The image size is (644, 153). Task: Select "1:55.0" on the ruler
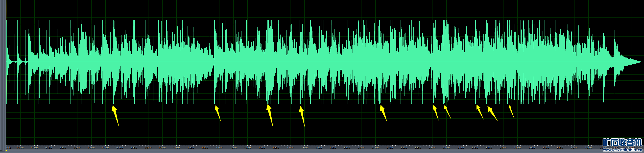(333, 148)
